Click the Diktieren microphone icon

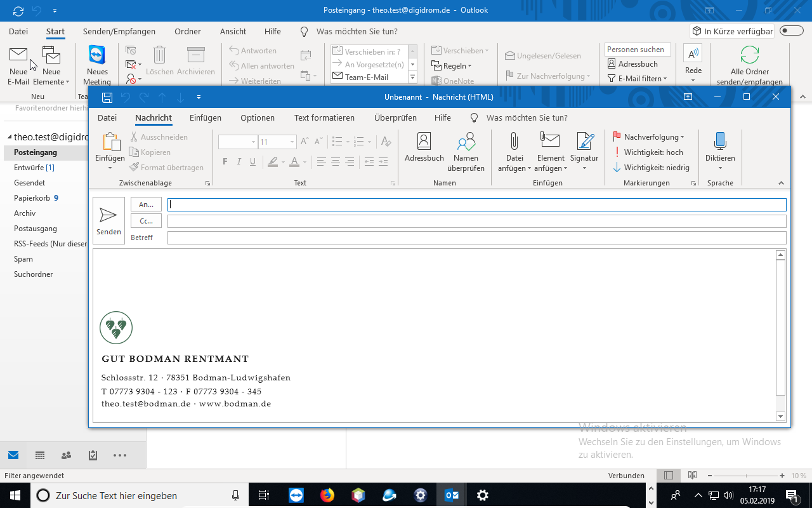[x=720, y=142]
